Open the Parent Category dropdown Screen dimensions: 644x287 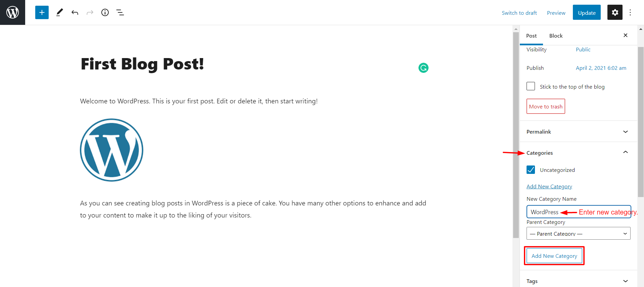(578, 233)
